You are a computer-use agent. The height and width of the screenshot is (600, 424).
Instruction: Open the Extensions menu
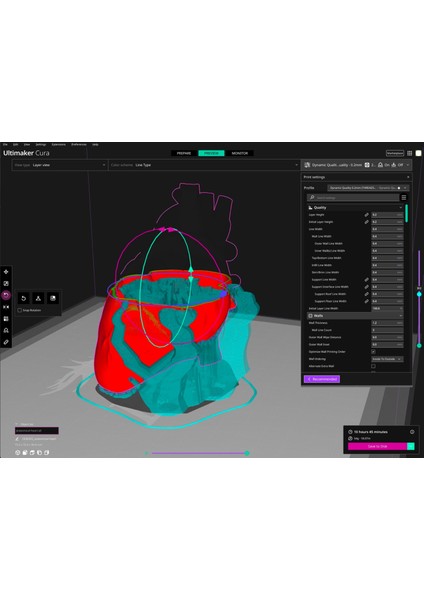tap(59, 145)
